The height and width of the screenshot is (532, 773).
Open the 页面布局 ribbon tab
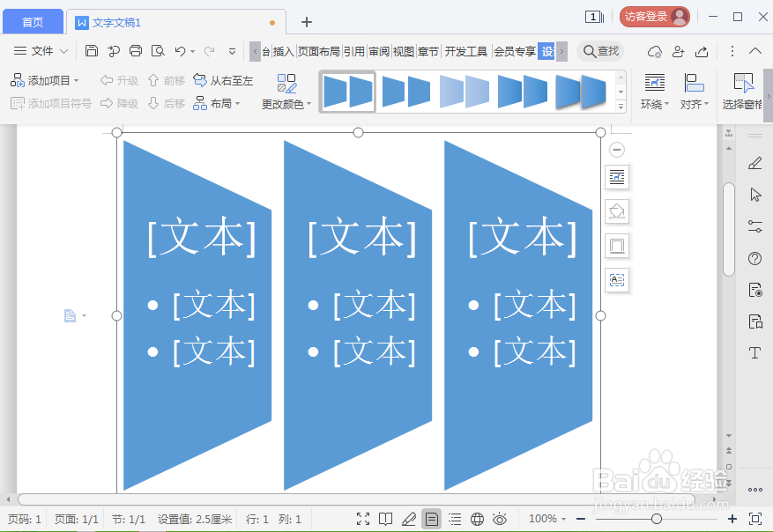[x=319, y=51]
